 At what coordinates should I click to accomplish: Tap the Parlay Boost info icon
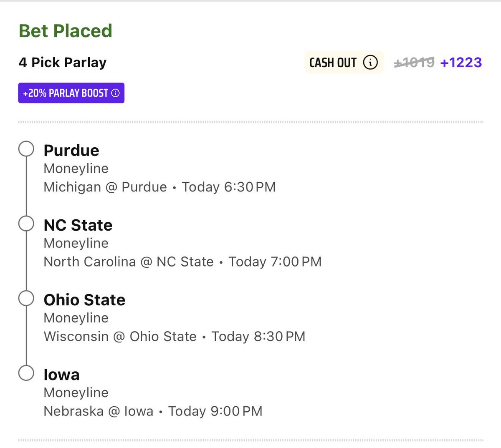pos(116,93)
